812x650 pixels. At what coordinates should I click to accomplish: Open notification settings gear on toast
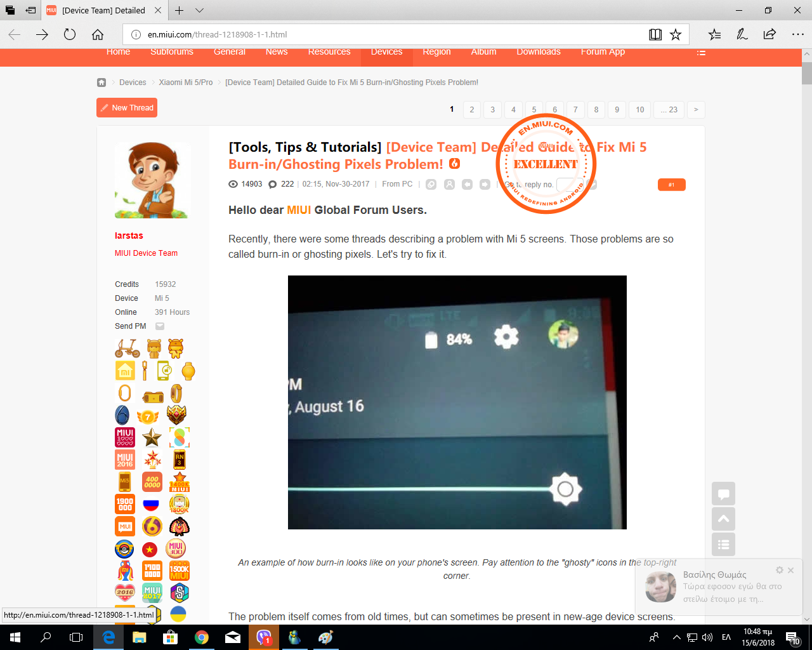[x=780, y=570]
